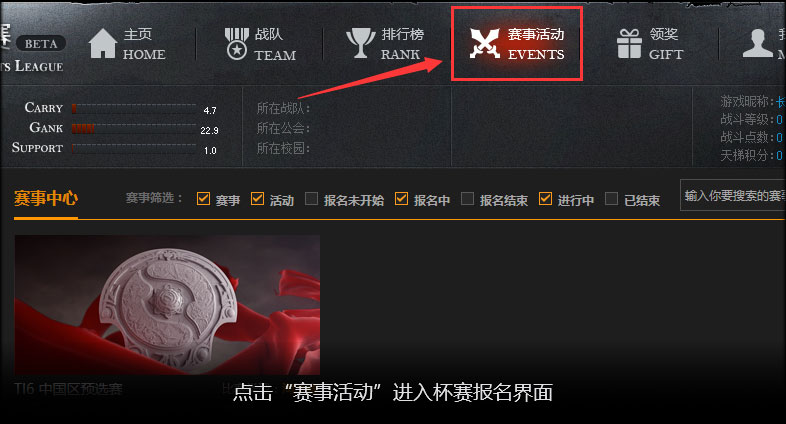
Task: Select the 排行榜 RANK menu label
Action: click(x=402, y=44)
